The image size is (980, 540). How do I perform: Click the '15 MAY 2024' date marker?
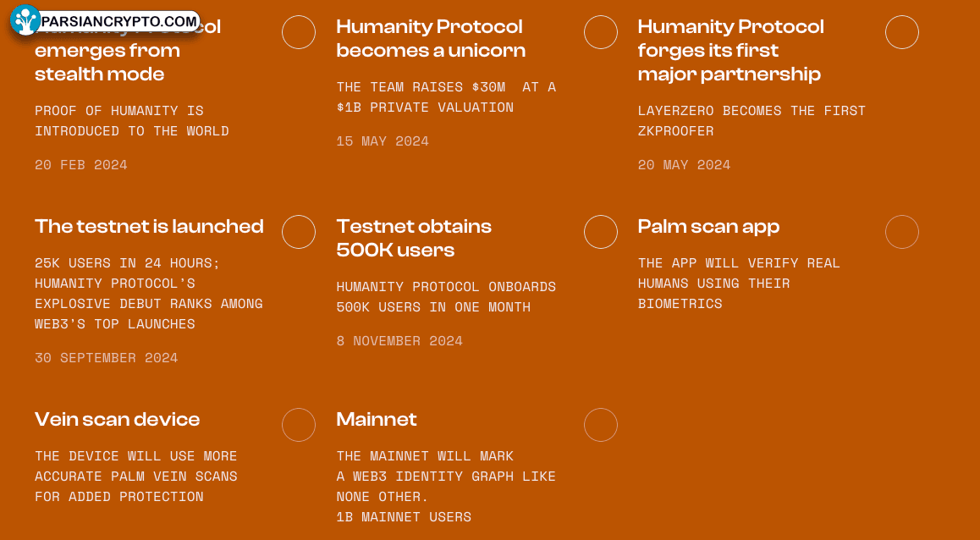383,141
